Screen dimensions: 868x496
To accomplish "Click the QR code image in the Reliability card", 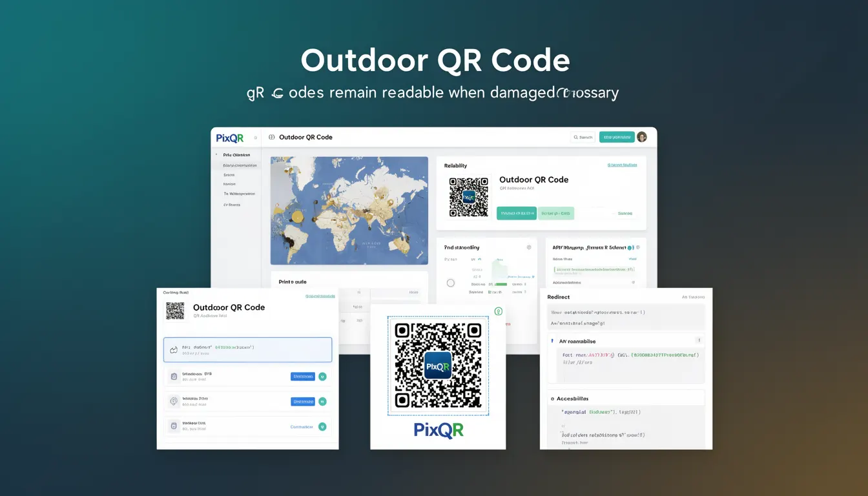I will pos(468,198).
